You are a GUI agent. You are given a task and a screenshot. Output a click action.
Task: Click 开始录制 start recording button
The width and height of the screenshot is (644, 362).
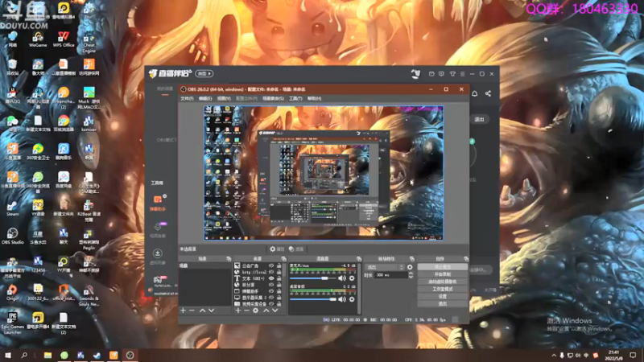442,274
